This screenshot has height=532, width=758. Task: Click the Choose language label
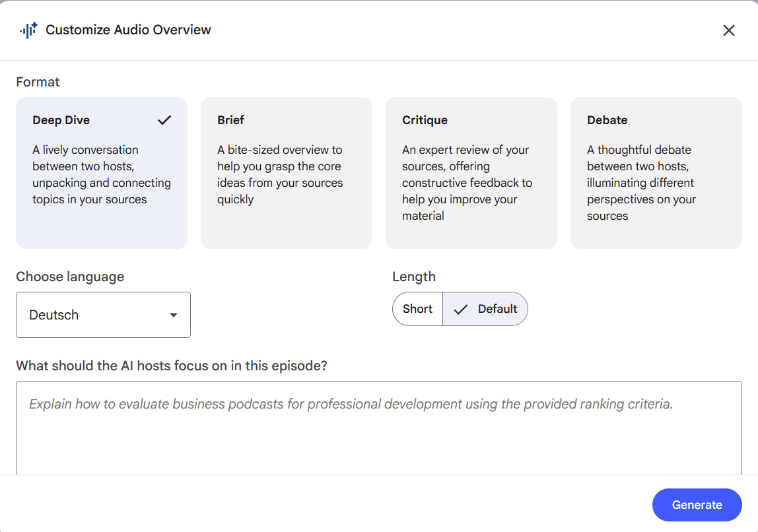point(69,277)
